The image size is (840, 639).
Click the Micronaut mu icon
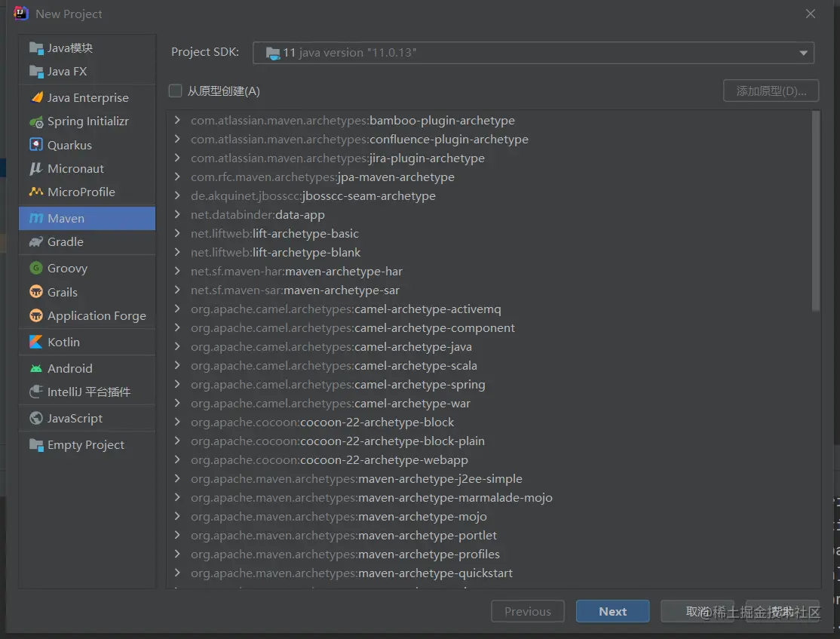pyautogui.click(x=36, y=169)
